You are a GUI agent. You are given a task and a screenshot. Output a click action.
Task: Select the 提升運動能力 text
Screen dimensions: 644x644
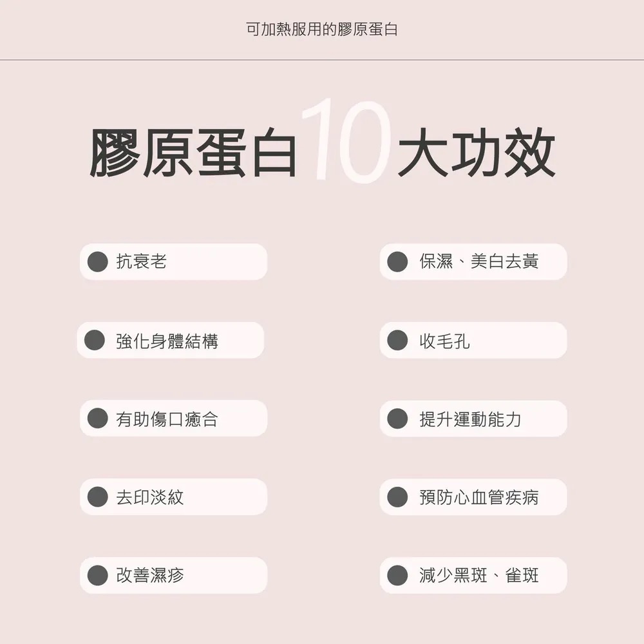click(470, 419)
